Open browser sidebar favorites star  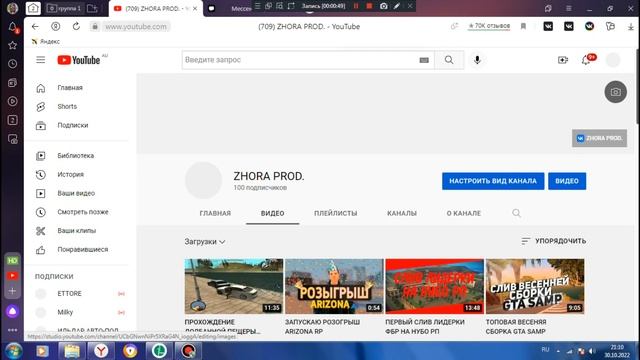click(x=13, y=45)
